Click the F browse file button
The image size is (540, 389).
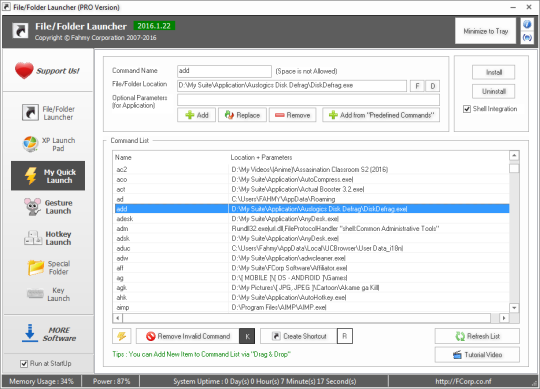point(417,86)
